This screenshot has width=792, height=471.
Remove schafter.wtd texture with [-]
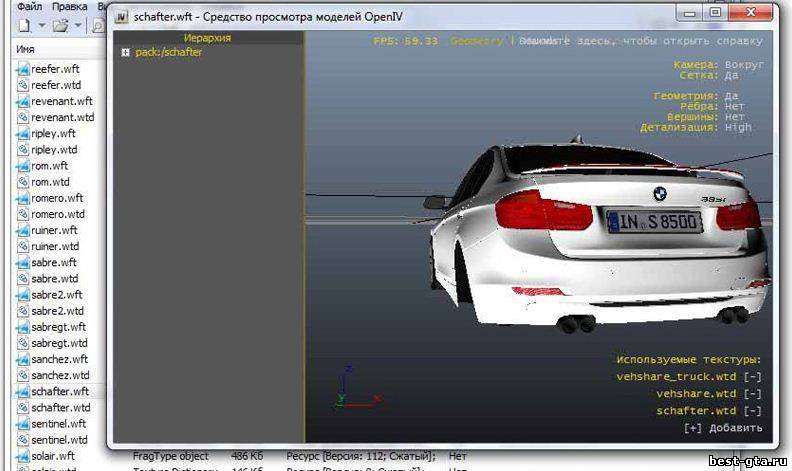pos(752,411)
